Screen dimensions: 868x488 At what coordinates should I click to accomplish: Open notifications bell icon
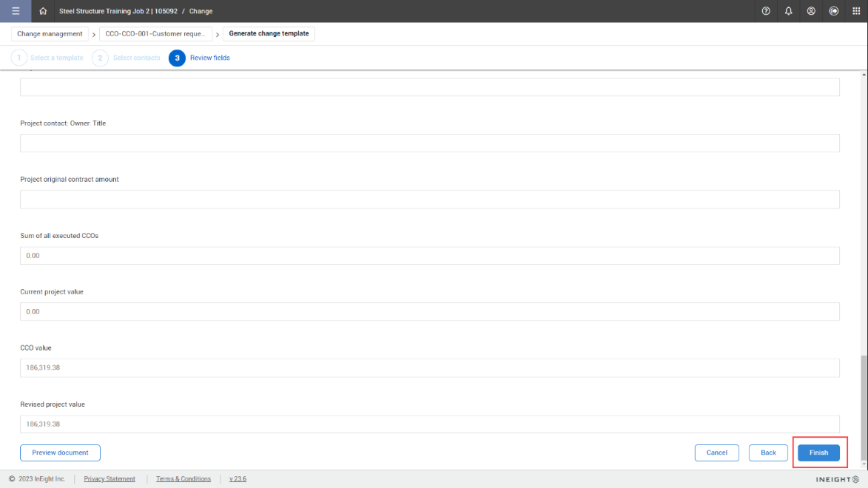[x=788, y=11]
